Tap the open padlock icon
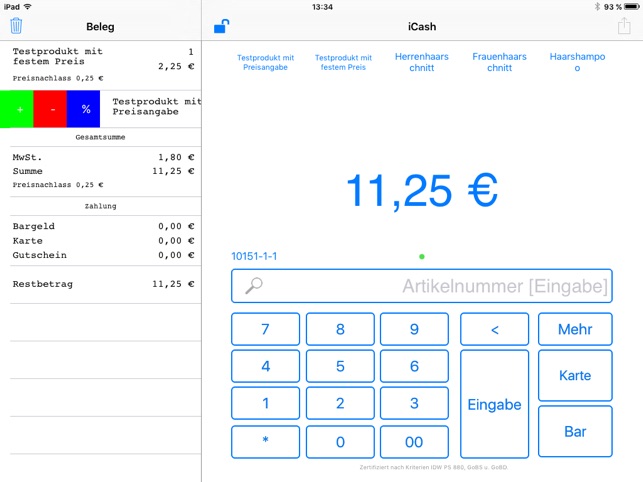Screen dimensions: 643x482 pos(221,26)
